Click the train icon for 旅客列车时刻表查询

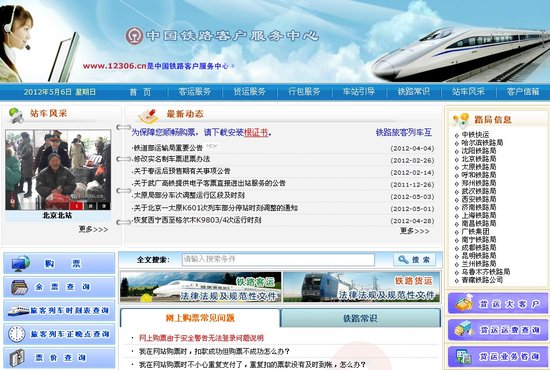click(18, 311)
